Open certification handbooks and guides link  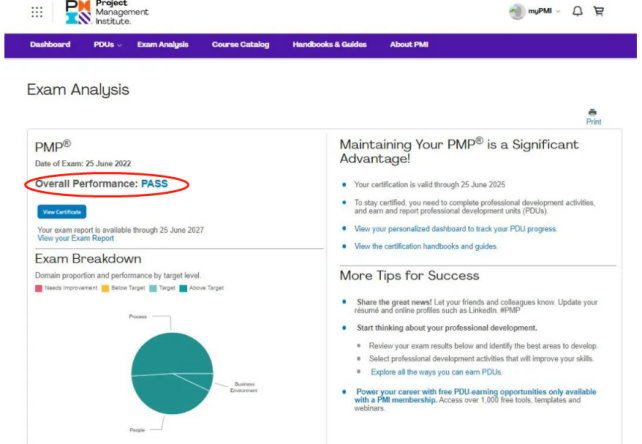[x=426, y=246]
